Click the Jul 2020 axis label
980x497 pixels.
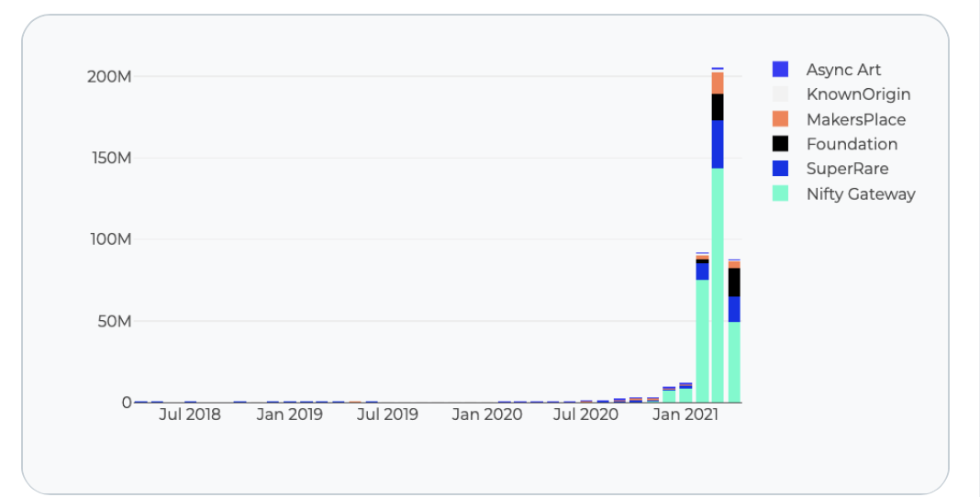click(x=585, y=414)
